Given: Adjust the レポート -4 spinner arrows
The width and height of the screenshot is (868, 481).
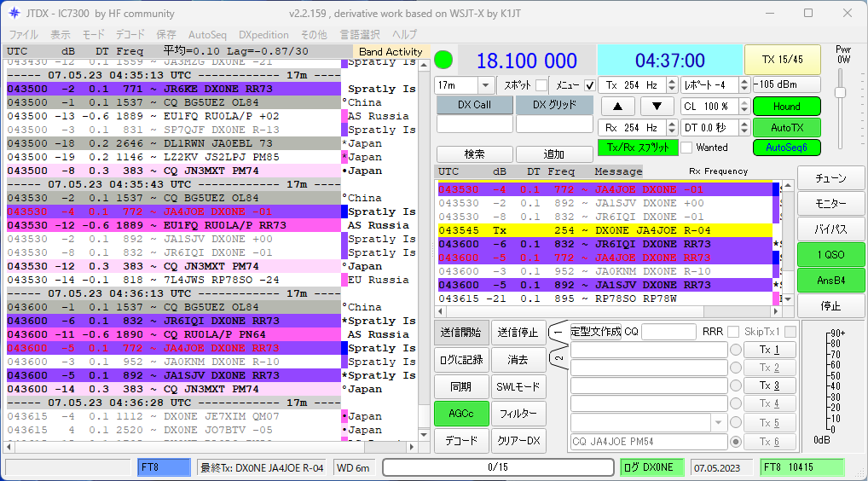Looking at the screenshot, I should click(x=744, y=85).
